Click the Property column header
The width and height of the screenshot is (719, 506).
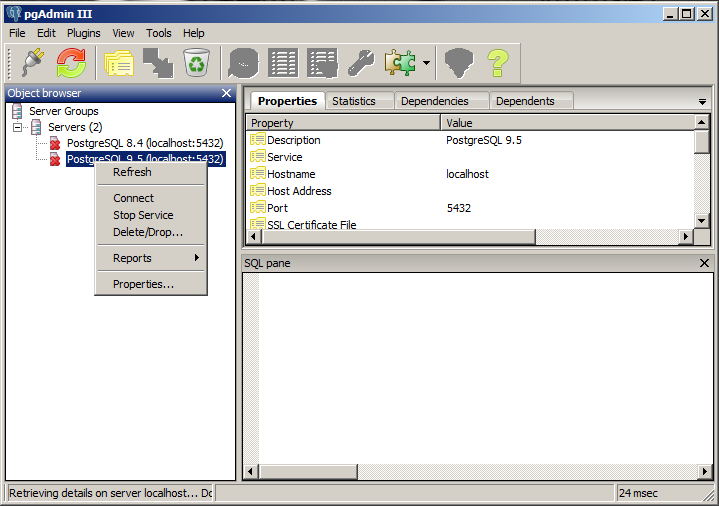(343, 123)
